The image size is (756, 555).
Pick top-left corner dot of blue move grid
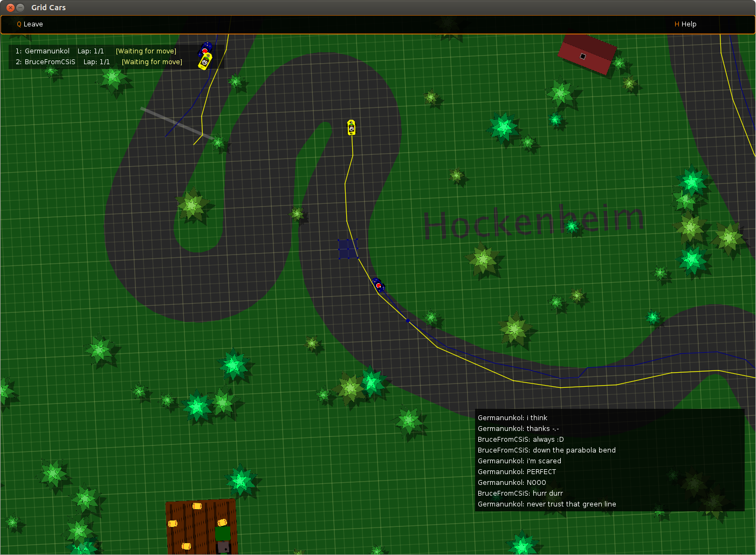[x=339, y=240]
